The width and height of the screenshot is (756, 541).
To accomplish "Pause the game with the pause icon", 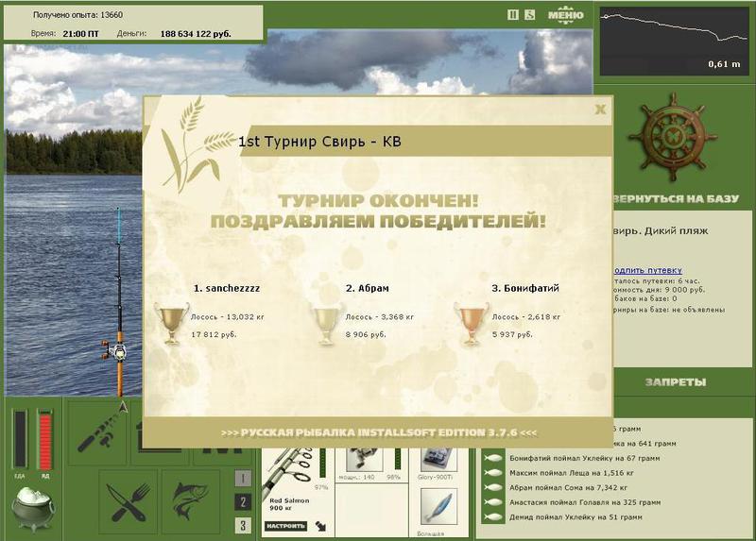I will coord(513,15).
